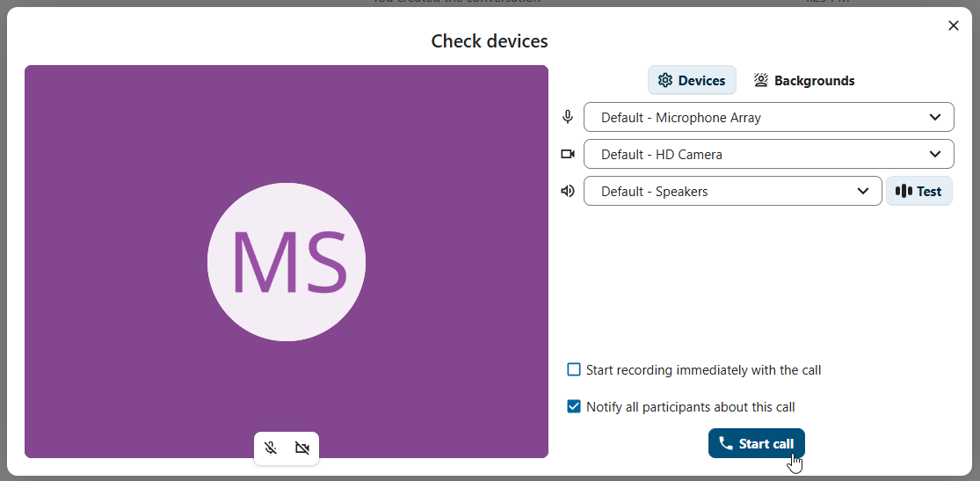Uncheck notify all participants about this call
The height and width of the screenshot is (481, 980).
click(x=574, y=406)
